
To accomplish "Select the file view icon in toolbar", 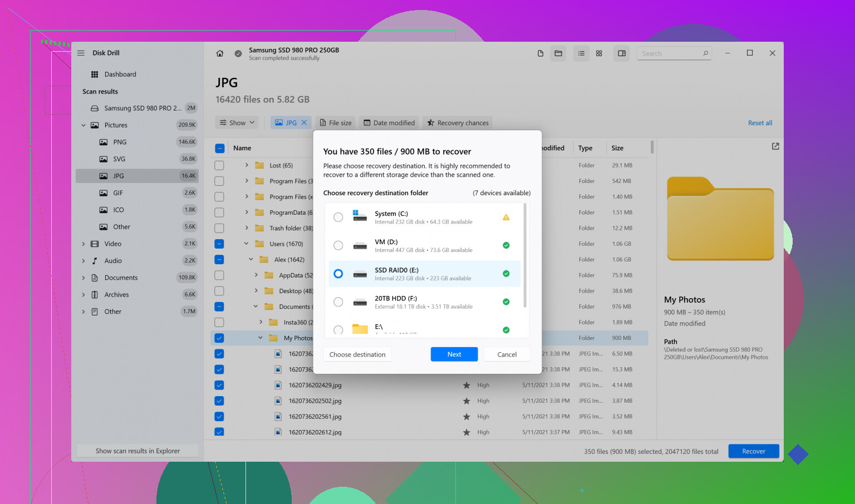I will pos(540,53).
